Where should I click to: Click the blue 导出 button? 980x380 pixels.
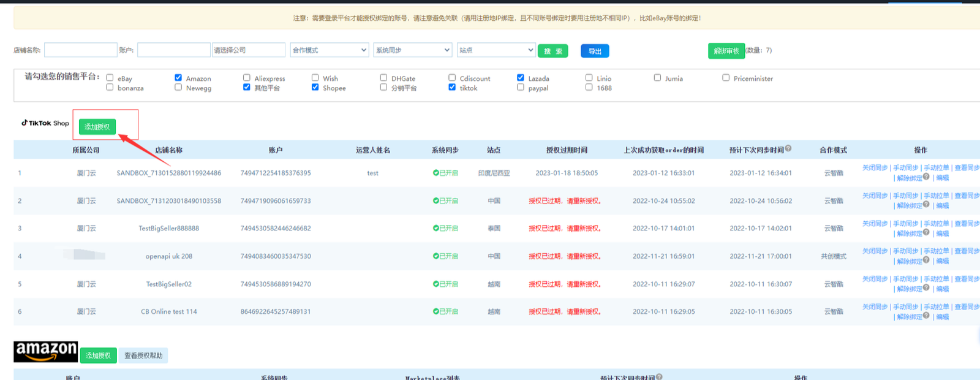click(595, 51)
